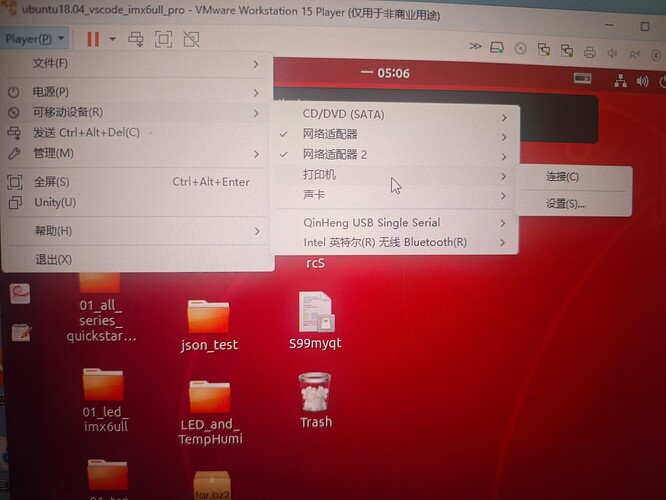Click the USB serial device toolbar icon
666x500 pixels.
pyautogui.click(x=635, y=54)
